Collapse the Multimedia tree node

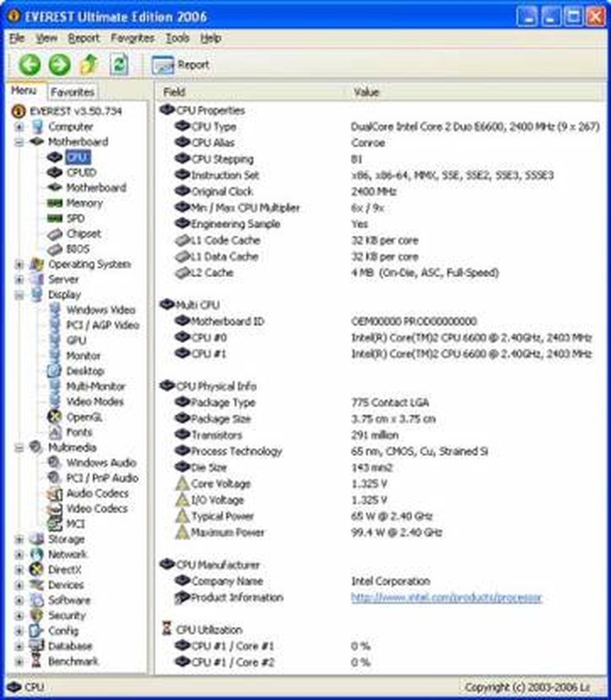point(19,447)
